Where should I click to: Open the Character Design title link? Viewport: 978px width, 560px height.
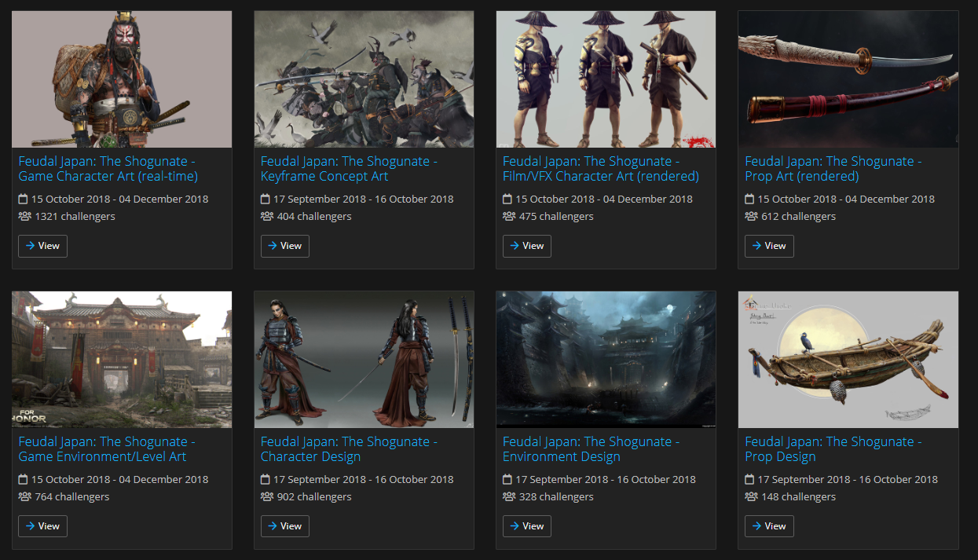(x=350, y=449)
